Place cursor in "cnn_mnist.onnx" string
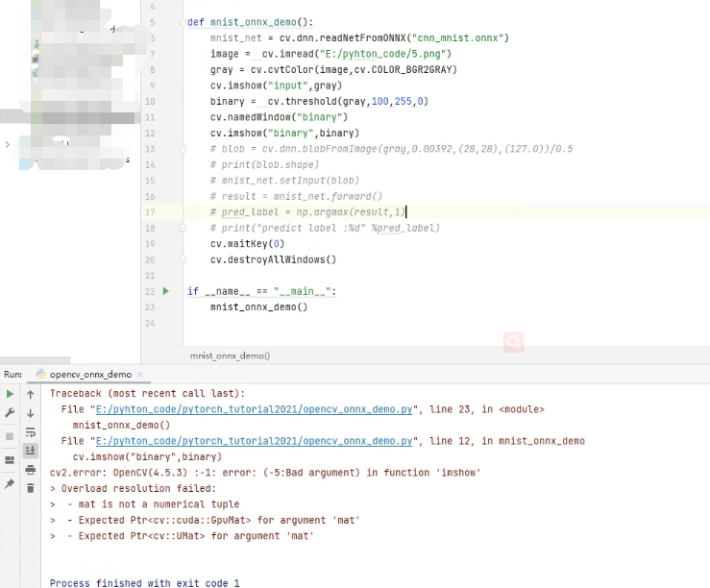The height and width of the screenshot is (588, 710). (x=460, y=38)
